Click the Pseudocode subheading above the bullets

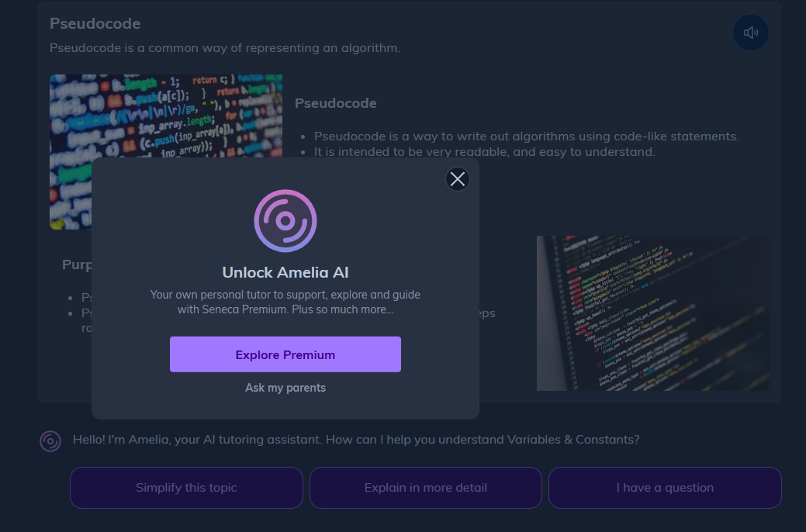tap(336, 103)
